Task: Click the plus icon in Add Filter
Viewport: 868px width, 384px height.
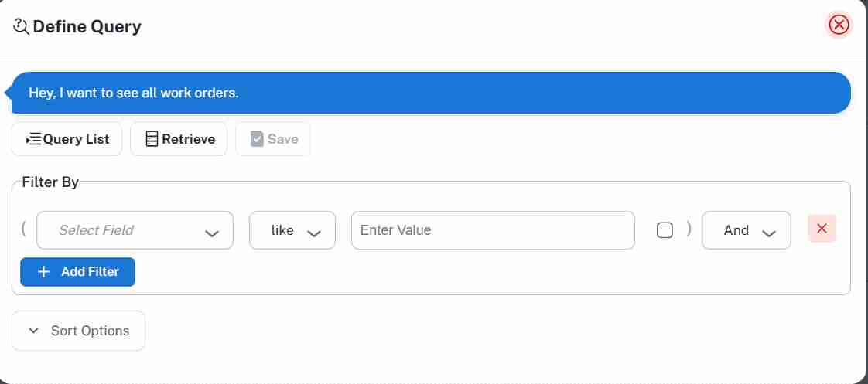Action: coord(43,272)
